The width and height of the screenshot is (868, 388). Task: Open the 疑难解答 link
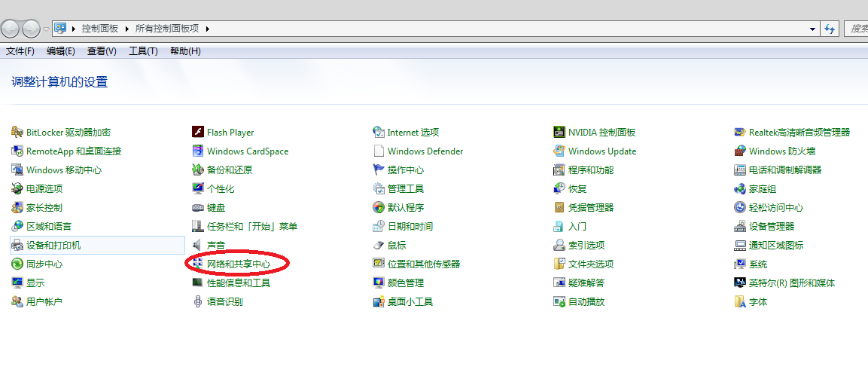coord(586,283)
